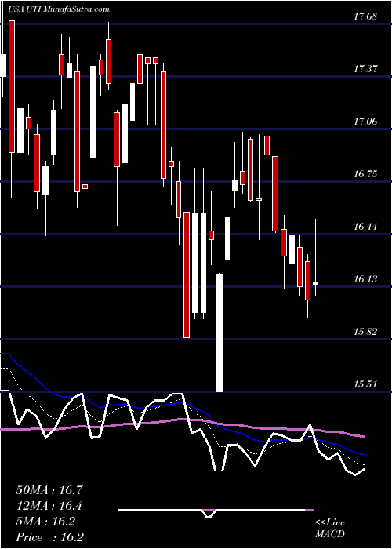This screenshot has height=549, width=392.
Task: Select the 17.37 price axis label
Action: coord(365,69)
